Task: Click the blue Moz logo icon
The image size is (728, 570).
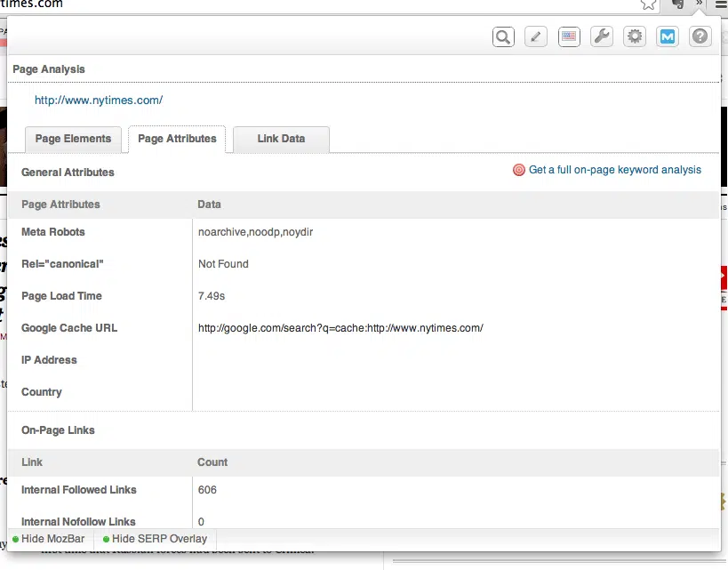Action: click(x=668, y=36)
